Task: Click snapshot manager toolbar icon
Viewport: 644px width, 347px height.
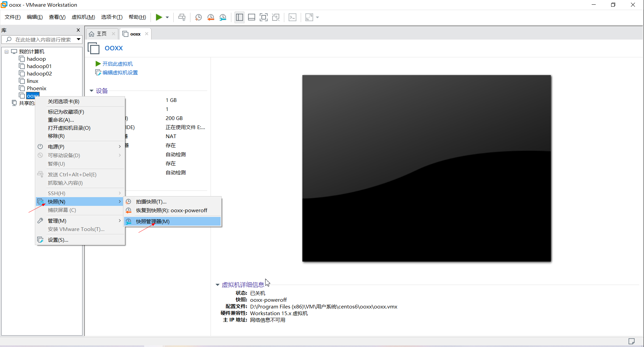Action: (x=223, y=17)
